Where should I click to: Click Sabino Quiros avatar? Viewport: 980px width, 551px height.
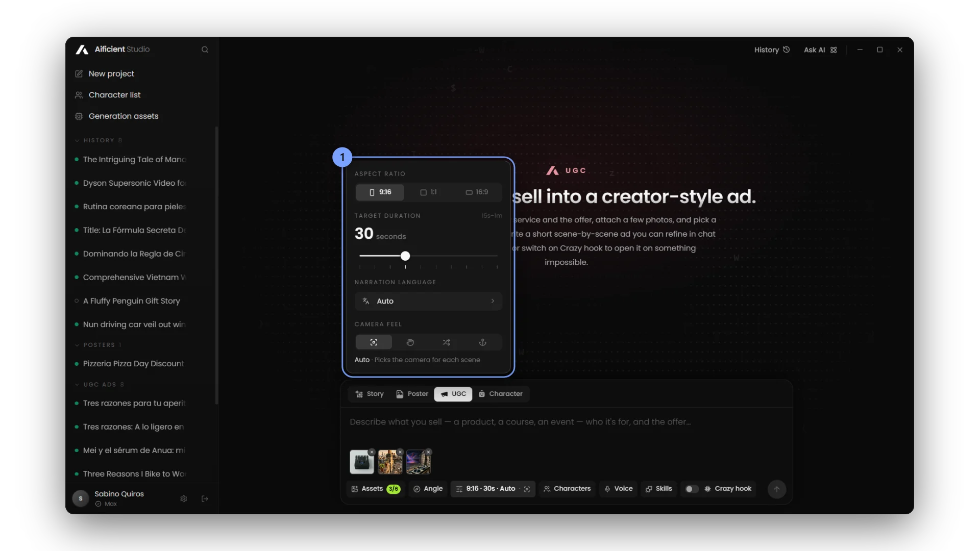pyautogui.click(x=81, y=498)
